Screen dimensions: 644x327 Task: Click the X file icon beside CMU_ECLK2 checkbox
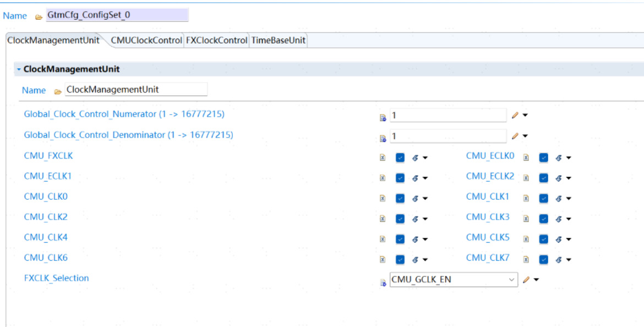[526, 178]
